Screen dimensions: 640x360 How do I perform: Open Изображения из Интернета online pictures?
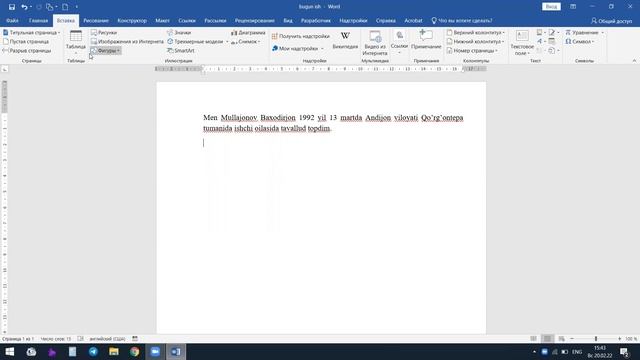tap(127, 42)
